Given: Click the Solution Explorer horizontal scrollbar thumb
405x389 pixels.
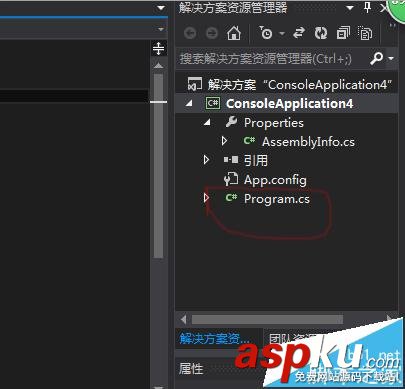Looking at the screenshot, I should [x=267, y=319].
